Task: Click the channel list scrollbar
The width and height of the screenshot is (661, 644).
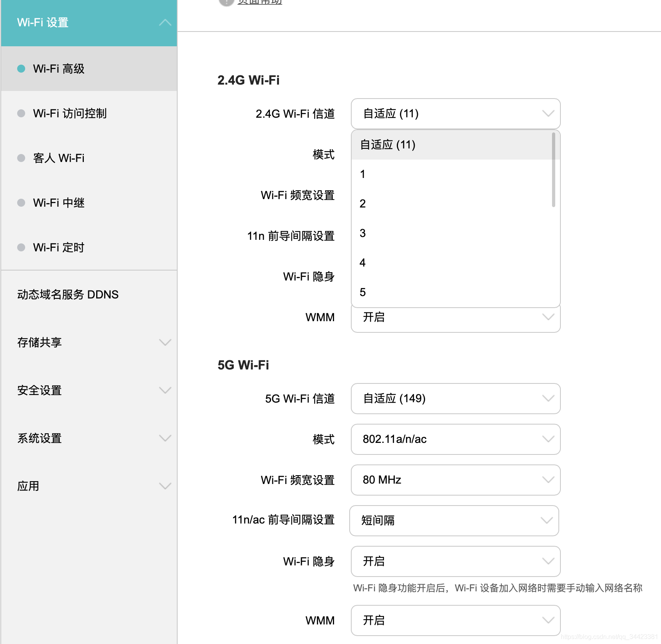Action: click(x=554, y=170)
